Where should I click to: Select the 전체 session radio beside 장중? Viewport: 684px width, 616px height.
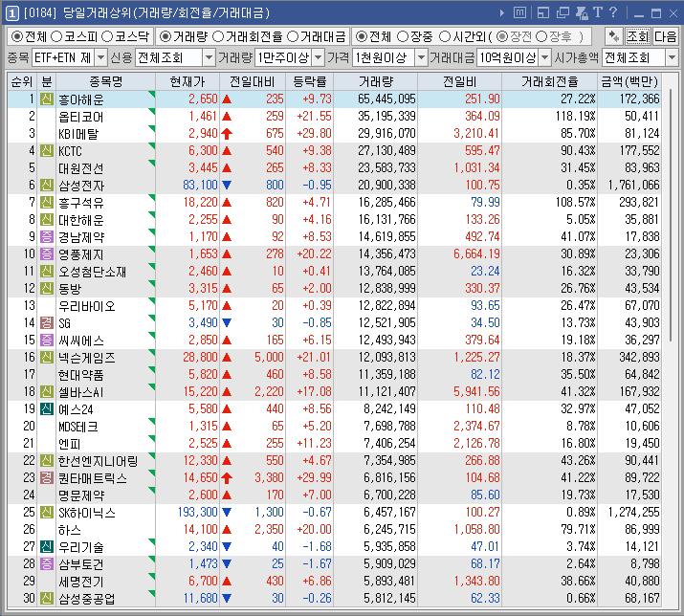click(362, 36)
